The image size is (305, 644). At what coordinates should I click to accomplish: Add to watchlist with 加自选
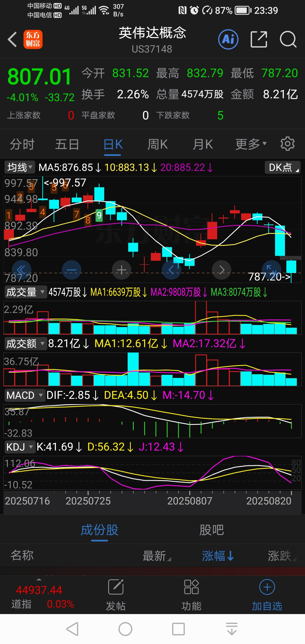[267, 595]
